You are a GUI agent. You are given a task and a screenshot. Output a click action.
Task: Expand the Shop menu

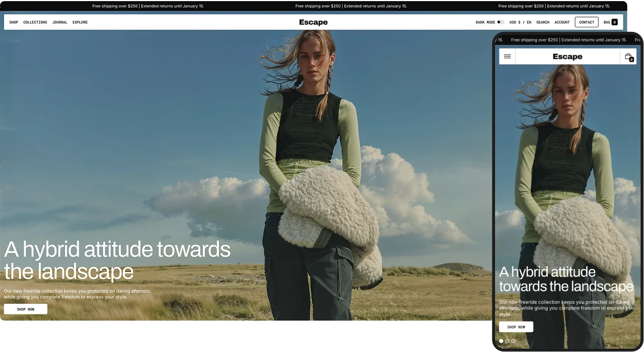tap(13, 22)
